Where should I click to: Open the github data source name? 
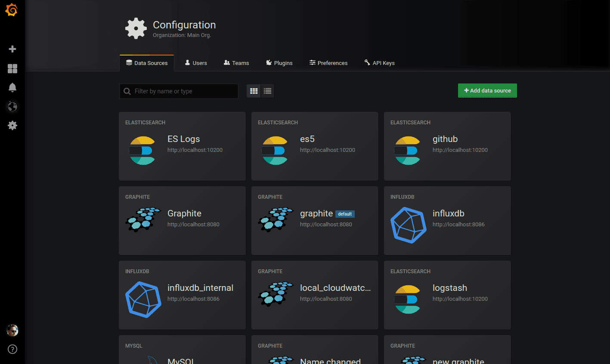coord(445,139)
